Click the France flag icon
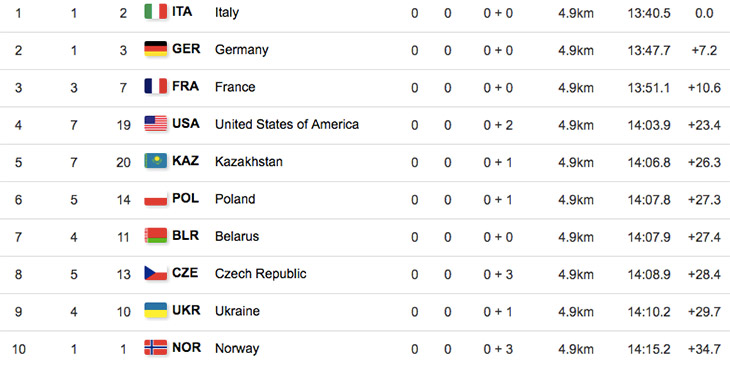The width and height of the screenshot is (730, 365). pyautogui.click(x=155, y=87)
